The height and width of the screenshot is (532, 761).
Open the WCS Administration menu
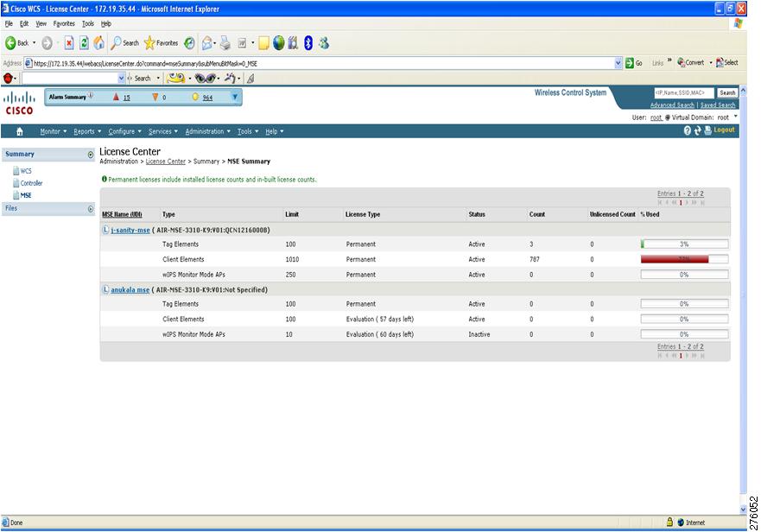click(207, 131)
